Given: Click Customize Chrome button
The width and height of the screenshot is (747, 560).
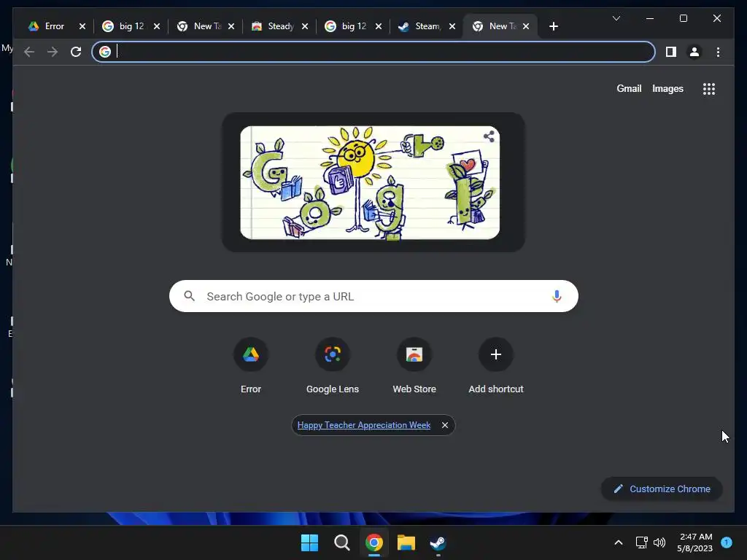Looking at the screenshot, I should pyautogui.click(x=662, y=489).
